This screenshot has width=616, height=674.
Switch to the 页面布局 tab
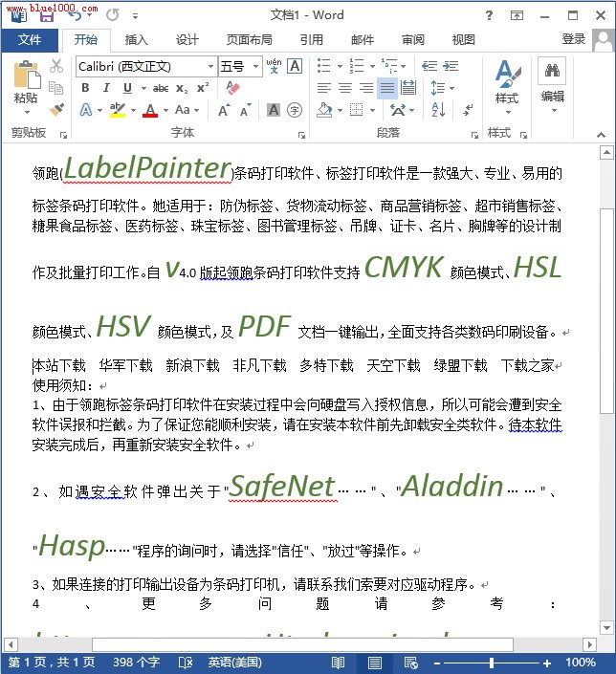click(249, 40)
